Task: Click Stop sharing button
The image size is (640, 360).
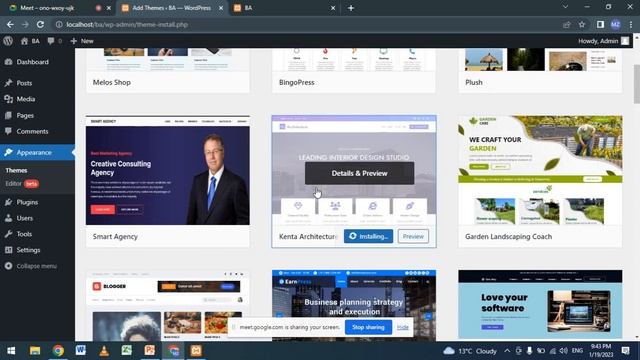Action: coord(368,327)
